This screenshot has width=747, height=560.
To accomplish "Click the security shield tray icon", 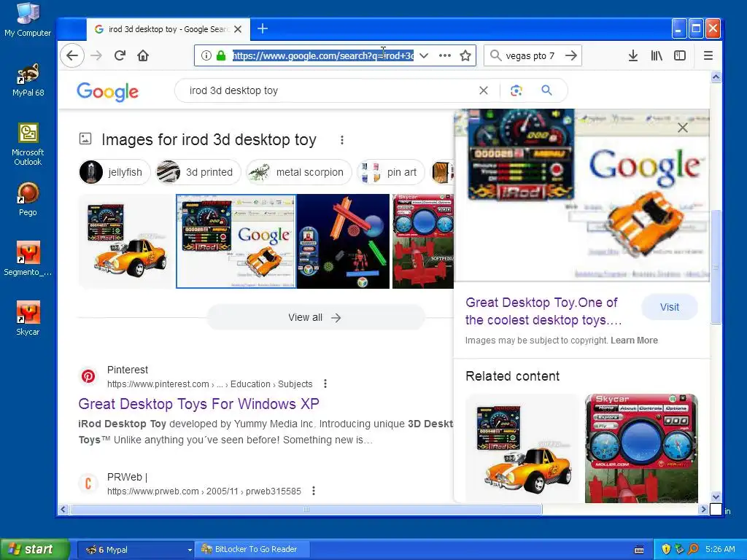I will click(x=666, y=549).
